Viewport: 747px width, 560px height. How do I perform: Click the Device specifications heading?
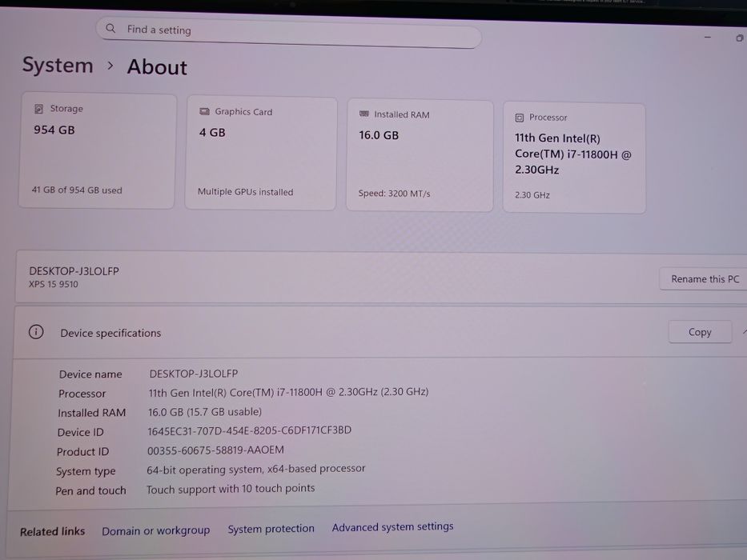[110, 333]
